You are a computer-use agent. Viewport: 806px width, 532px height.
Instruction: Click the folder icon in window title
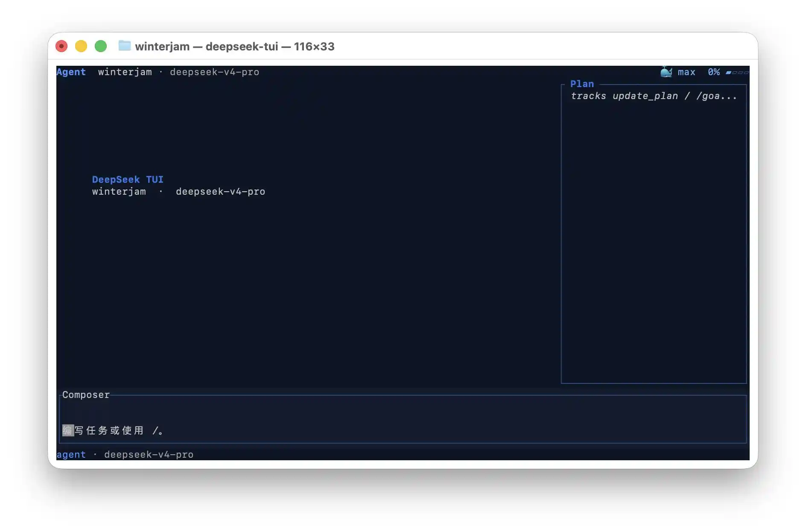124,46
